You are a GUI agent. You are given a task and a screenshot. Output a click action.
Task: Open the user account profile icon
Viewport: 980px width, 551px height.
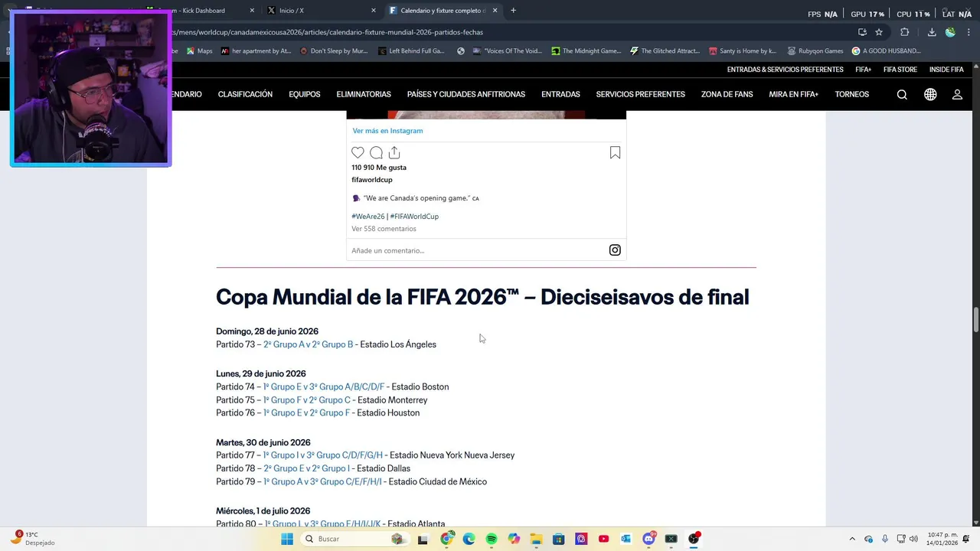(957, 95)
